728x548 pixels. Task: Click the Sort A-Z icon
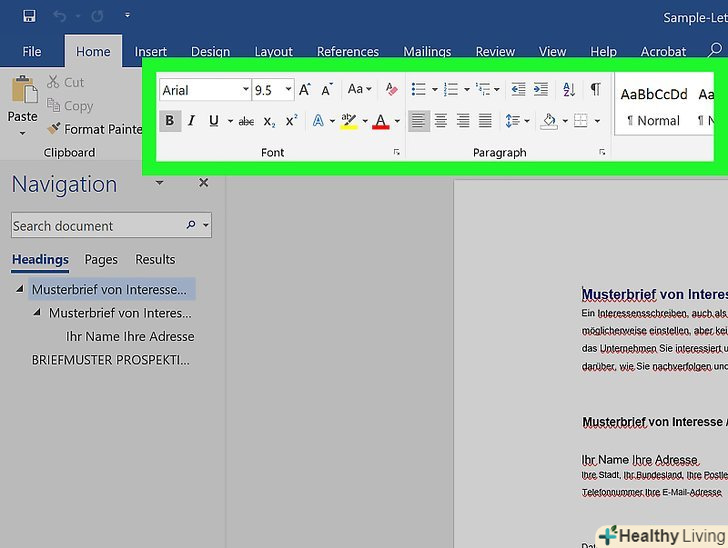tap(569, 89)
